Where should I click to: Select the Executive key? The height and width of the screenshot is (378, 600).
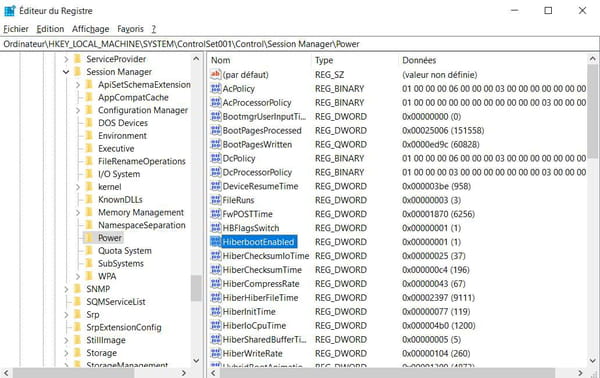point(116,148)
